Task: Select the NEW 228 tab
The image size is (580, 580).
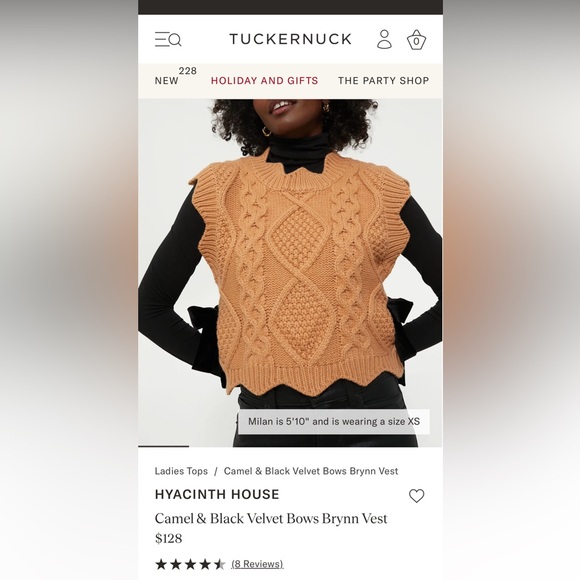Action: pyautogui.click(x=176, y=77)
